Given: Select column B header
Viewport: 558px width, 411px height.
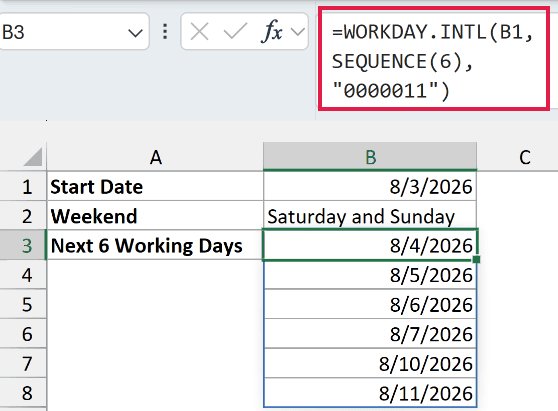Looking at the screenshot, I should tap(370, 157).
